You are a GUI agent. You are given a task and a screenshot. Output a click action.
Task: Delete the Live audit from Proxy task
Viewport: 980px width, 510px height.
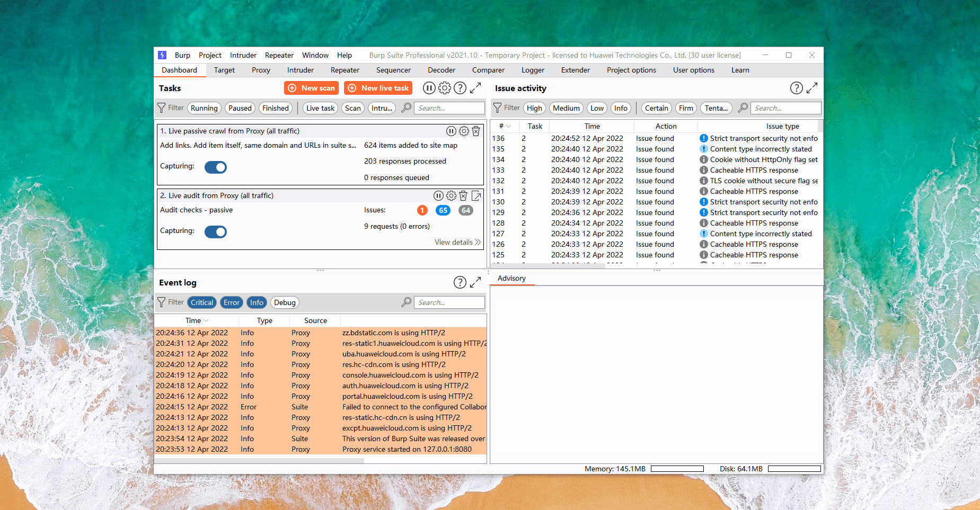(x=463, y=195)
